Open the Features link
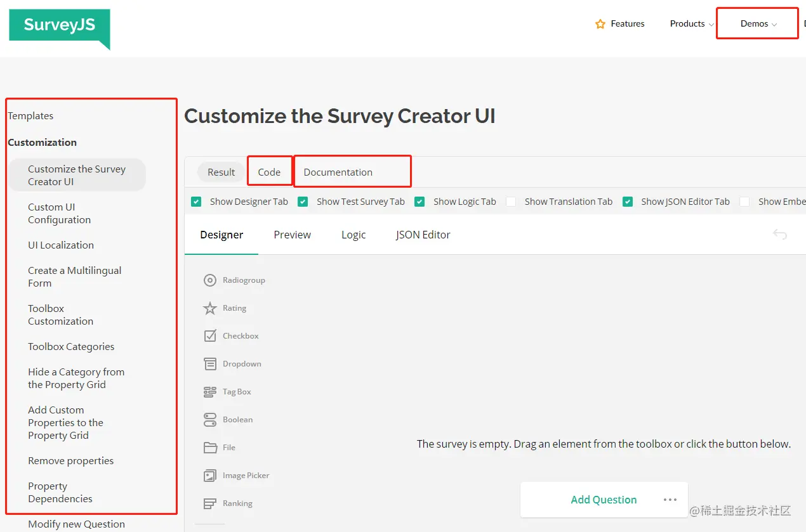The image size is (806, 532). (628, 24)
